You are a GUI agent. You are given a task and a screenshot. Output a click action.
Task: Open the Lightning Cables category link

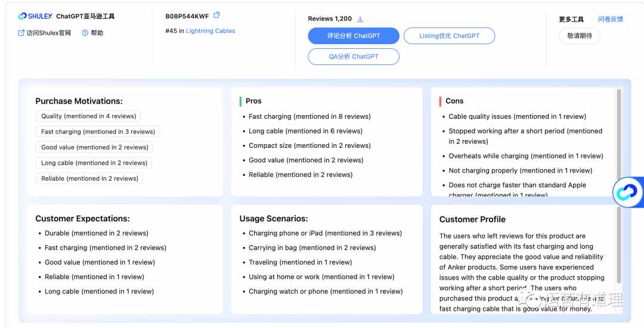(x=210, y=31)
